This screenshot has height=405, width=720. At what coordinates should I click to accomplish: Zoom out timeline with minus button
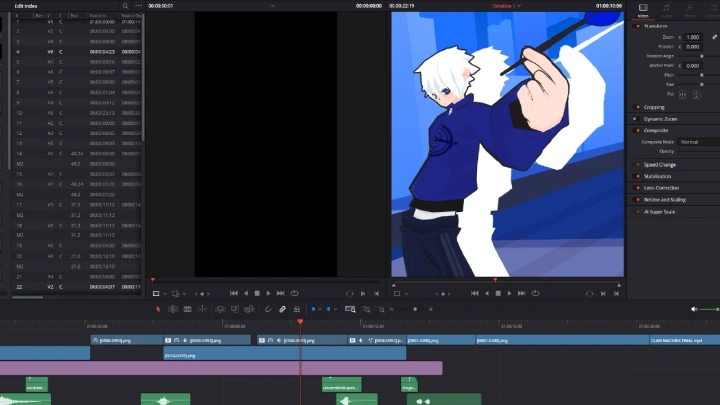(392, 309)
